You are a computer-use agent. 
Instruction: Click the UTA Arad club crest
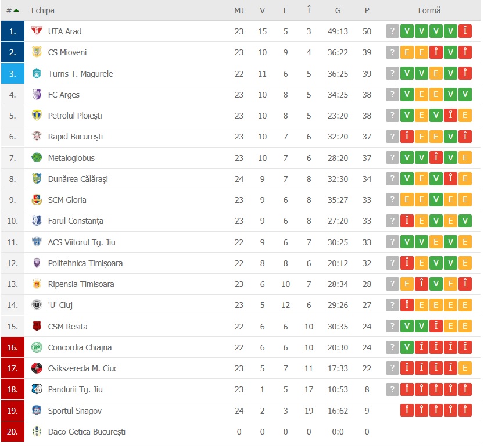(36, 31)
